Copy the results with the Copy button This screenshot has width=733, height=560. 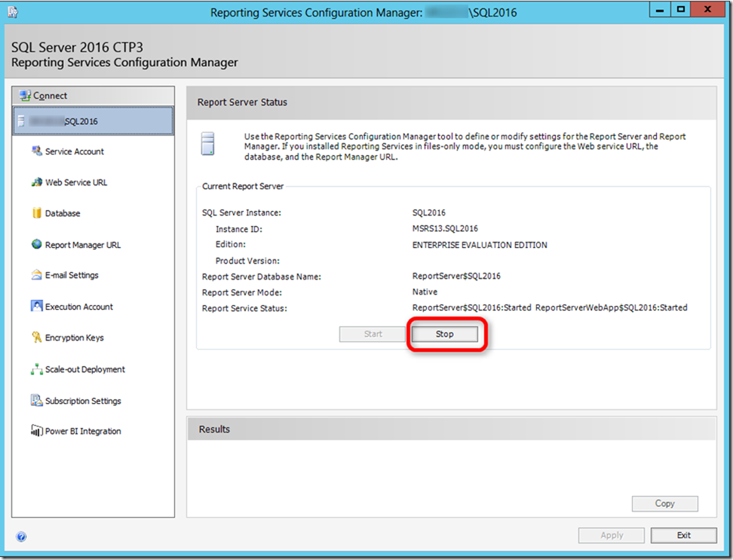click(x=664, y=503)
